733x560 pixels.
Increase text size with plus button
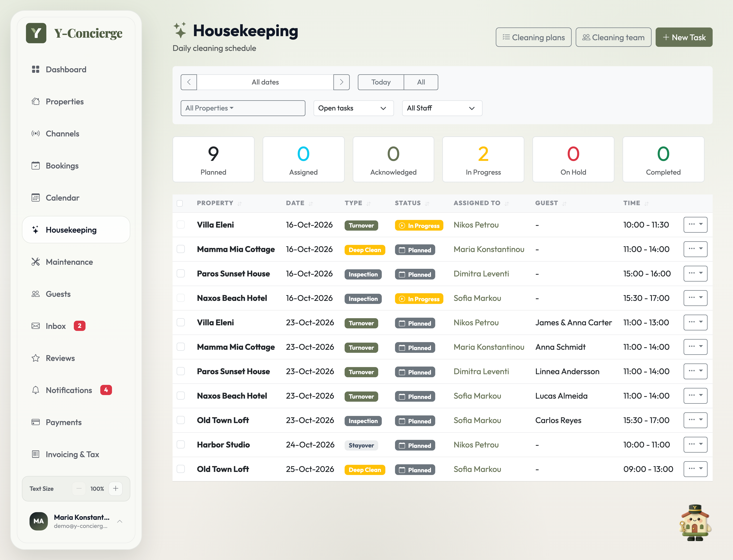[116, 488]
